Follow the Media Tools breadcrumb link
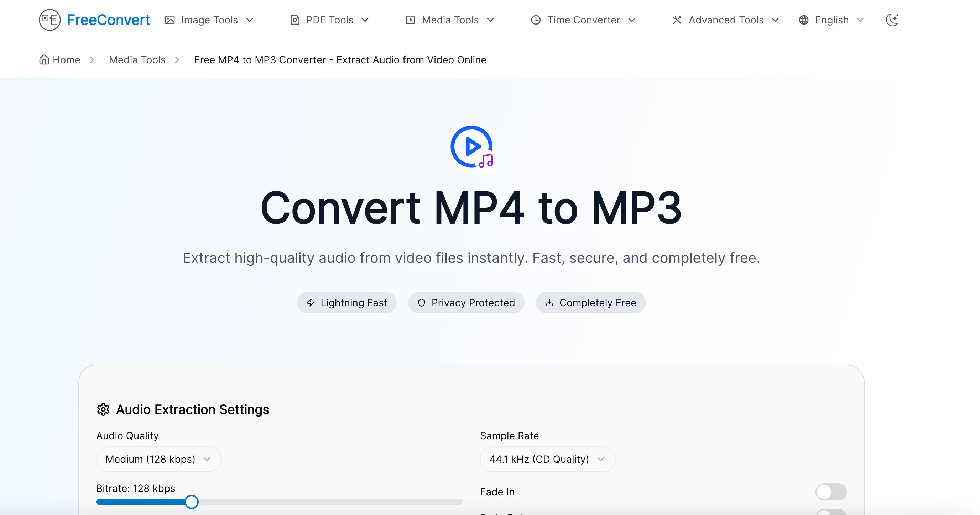 137,60
